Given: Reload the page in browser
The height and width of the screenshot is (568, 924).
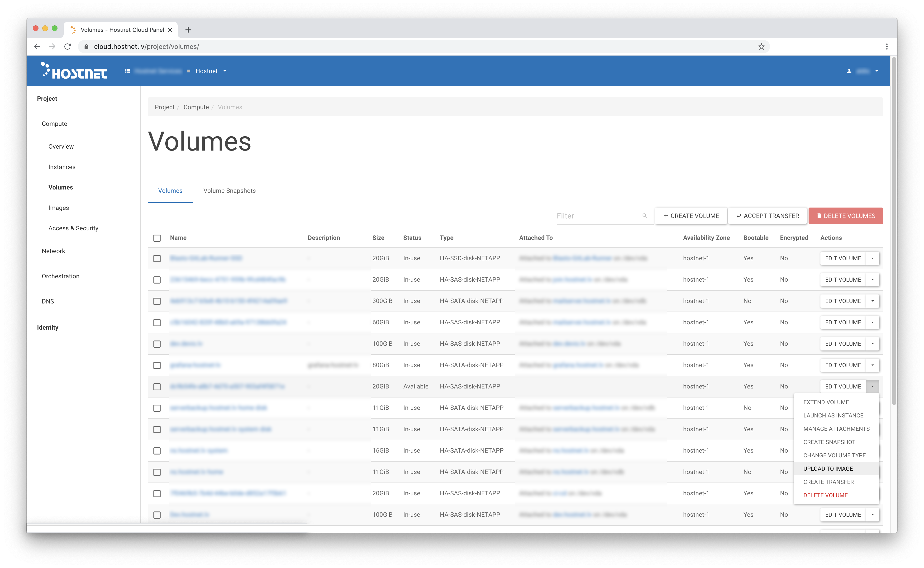Looking at the screenshot, I should (68, 47).
